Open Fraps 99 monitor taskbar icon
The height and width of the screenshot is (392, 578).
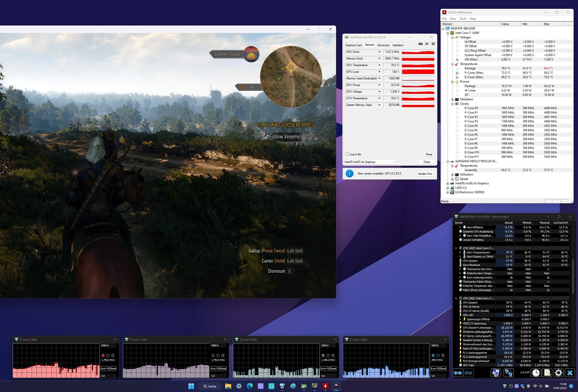click(x=314, y=386)
